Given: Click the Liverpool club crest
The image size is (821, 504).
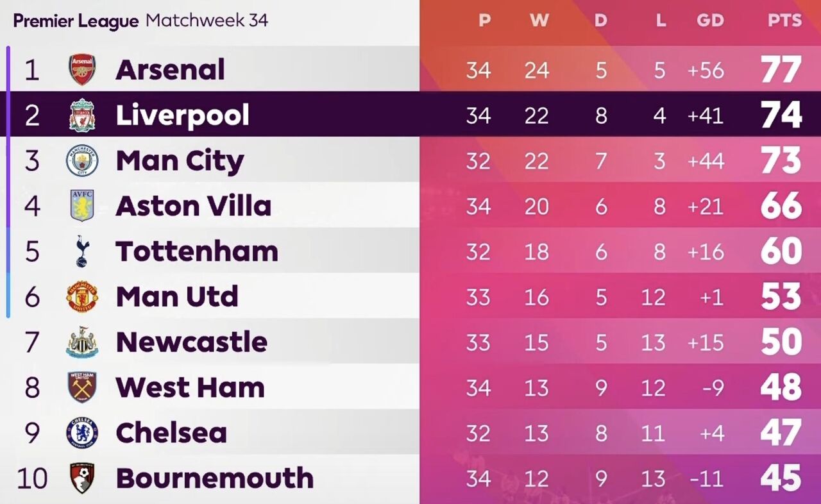Looking at the screenshot, I should click(x=82, y=115).
